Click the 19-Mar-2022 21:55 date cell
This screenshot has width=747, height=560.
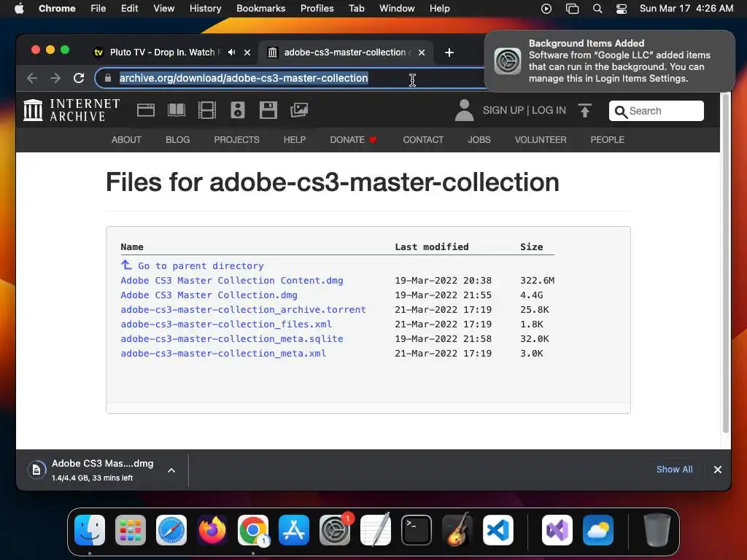coord(443,295)
